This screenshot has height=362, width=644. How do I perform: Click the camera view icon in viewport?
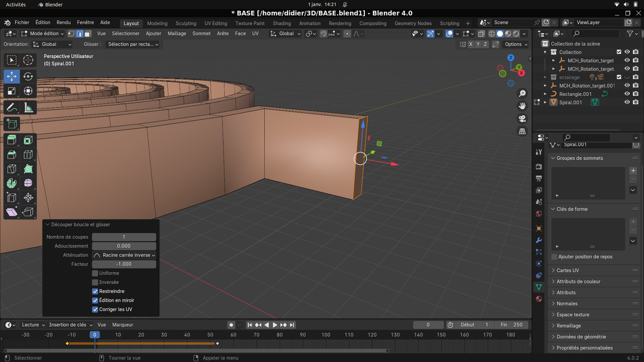point(522,118)
